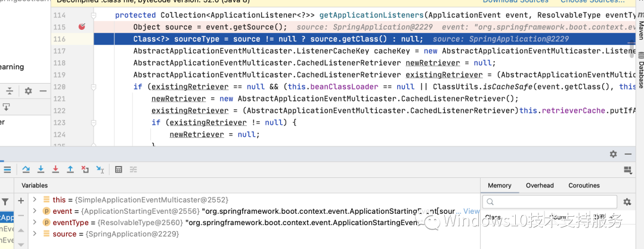
Task: Click 'newRetriever = null;' on line 124
Action: [x=215, y=134]
